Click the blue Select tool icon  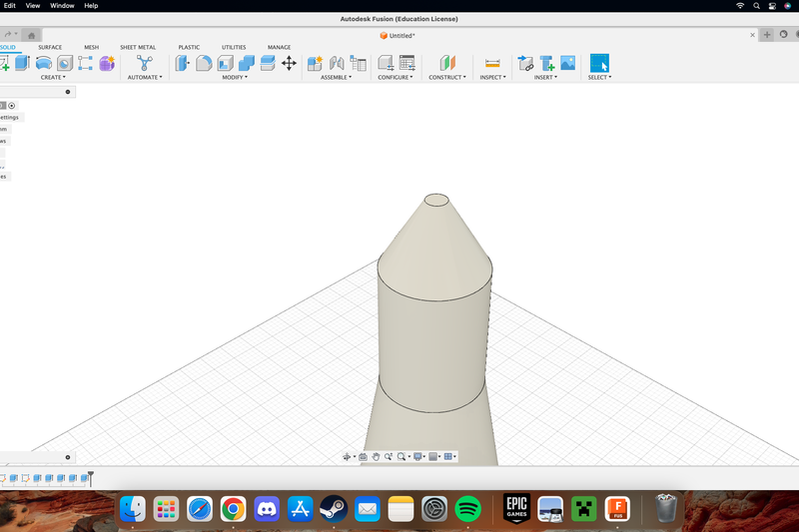pyautogui.click(x=599, y=63)
